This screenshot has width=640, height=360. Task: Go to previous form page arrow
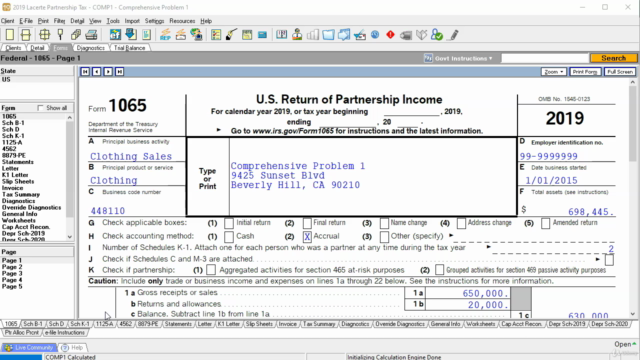[x=96, y=72]
